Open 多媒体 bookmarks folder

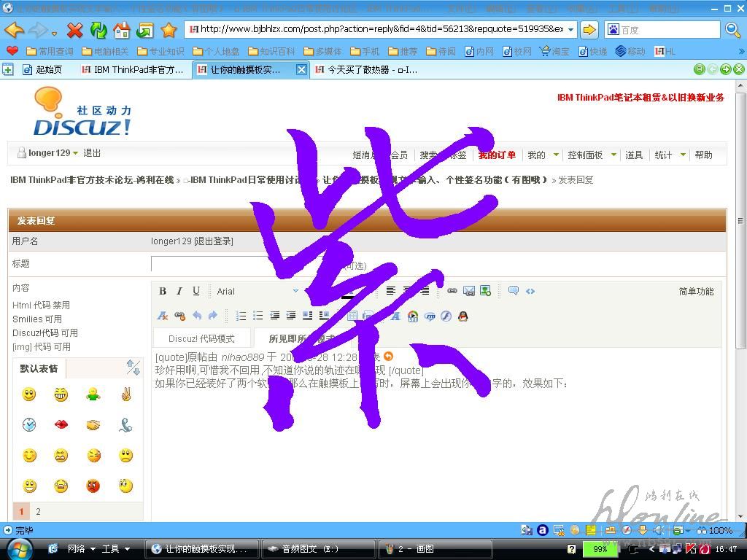click(322, 51)
